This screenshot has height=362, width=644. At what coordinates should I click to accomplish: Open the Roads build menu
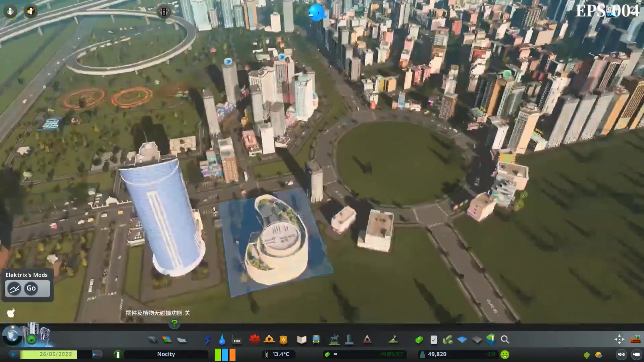click(x=153, y=340)
